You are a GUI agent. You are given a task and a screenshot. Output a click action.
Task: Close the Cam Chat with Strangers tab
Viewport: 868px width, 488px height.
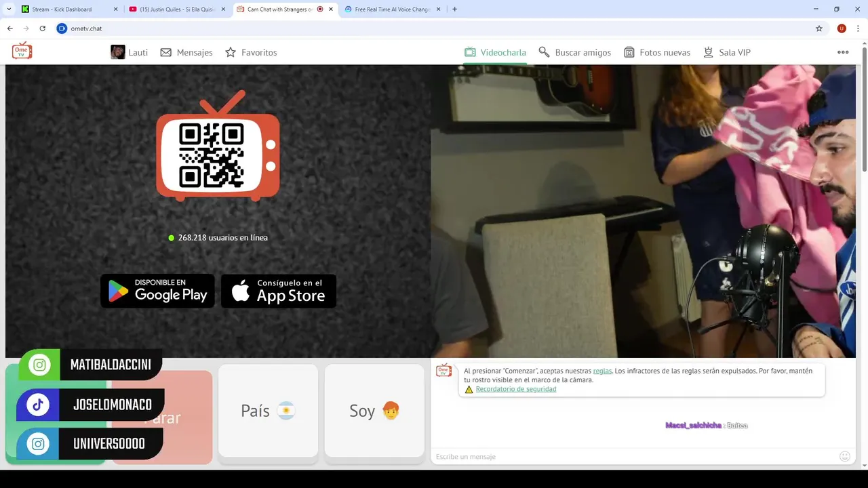click(x=331, y=9)
